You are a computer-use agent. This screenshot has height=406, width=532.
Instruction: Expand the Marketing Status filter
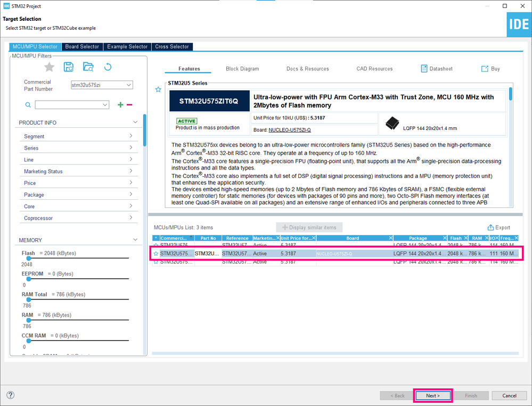(131, 170)
